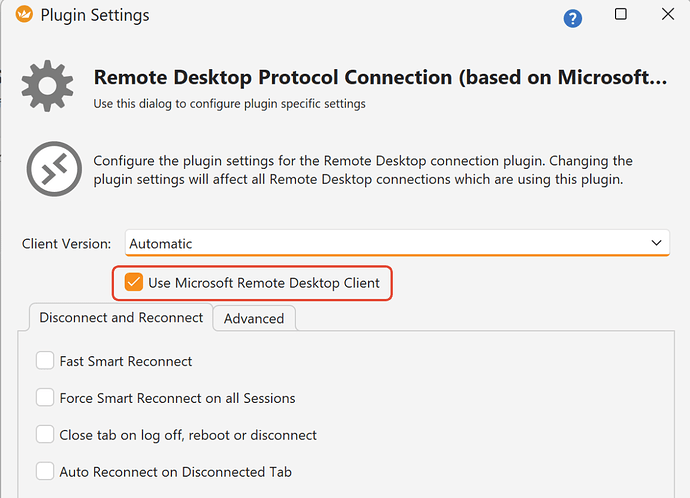Image resolution: width=690 pixels, height=498 pixels.
Task: Maximize the Plugin Settings window
Action: click(621, 14)
